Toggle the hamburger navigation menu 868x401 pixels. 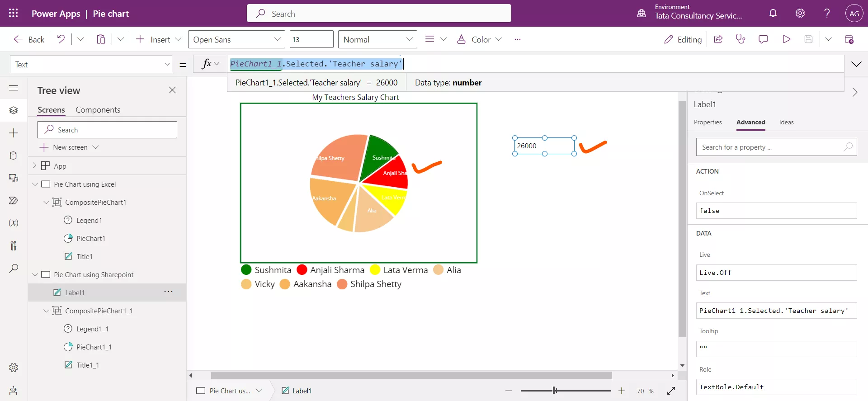(14, 88)
